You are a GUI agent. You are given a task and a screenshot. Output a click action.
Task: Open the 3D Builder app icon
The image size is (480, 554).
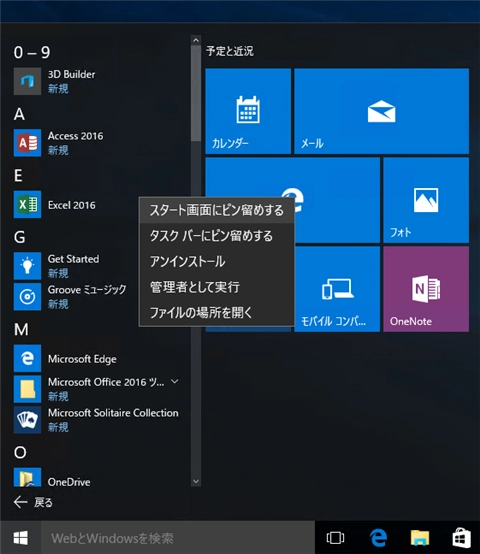pos(27,82)
